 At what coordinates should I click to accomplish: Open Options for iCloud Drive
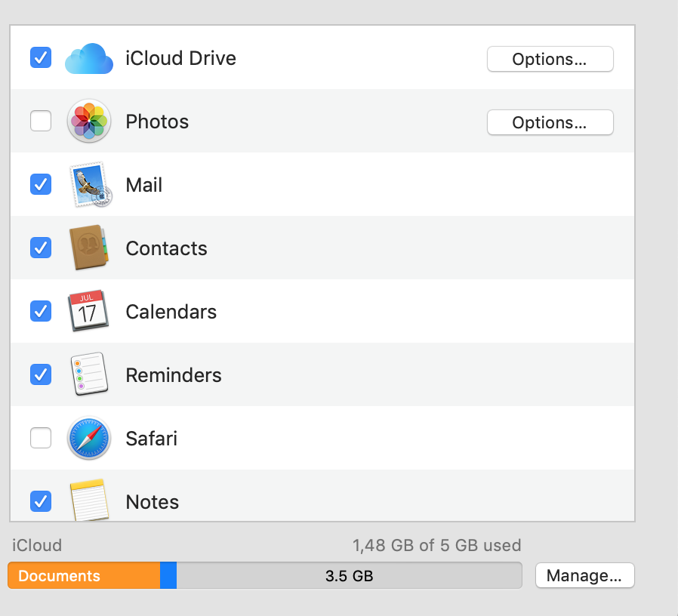pos(550,59)
